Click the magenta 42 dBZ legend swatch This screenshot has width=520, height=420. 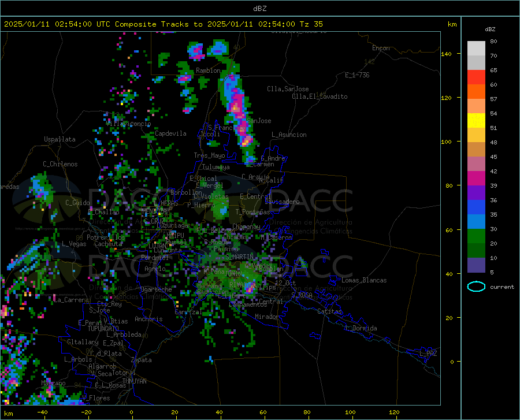coord(476,179)
